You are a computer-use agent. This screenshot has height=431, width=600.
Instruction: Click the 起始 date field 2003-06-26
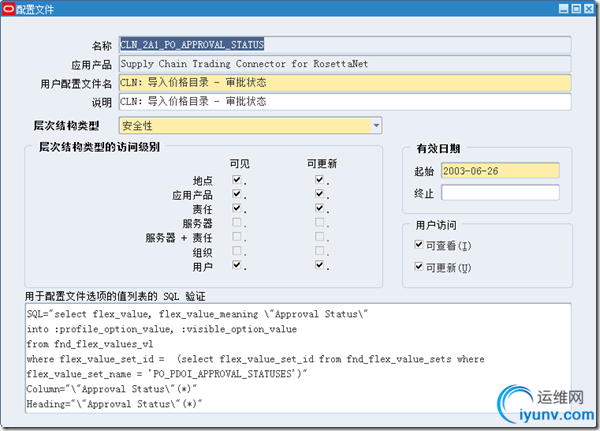500,171
